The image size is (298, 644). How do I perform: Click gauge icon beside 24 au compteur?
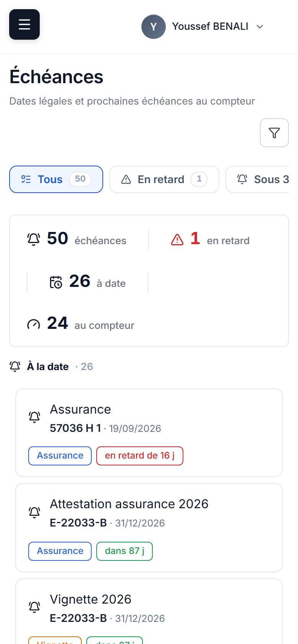[x=34, y=325]
